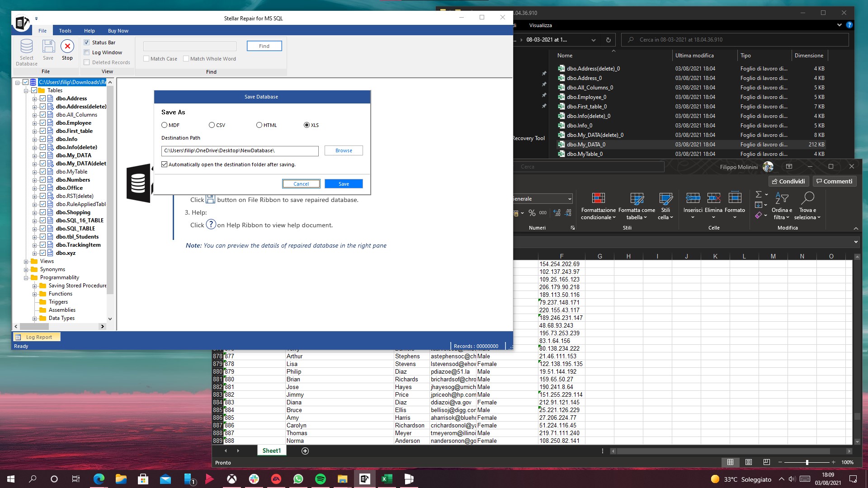Open the Tools ribbon tab
Viewport: 868px width, 488px height.
(x=65, y=31)
